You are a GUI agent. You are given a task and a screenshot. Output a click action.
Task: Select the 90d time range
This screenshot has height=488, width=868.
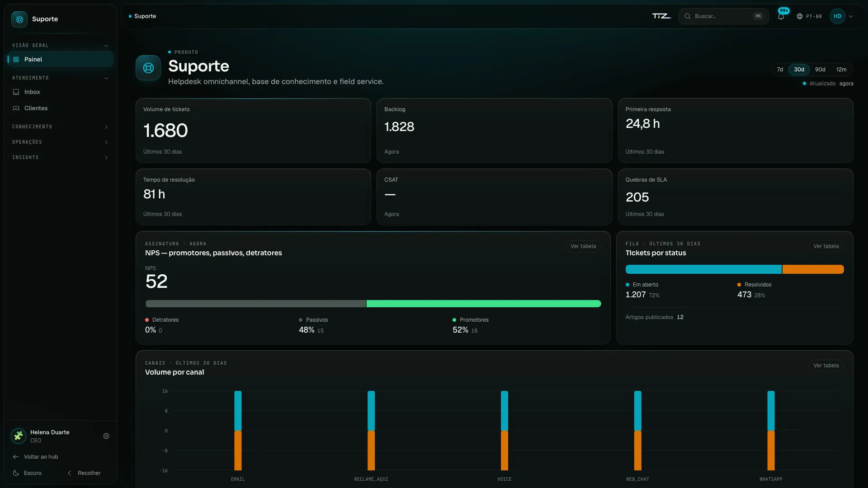tap(820, 70)
